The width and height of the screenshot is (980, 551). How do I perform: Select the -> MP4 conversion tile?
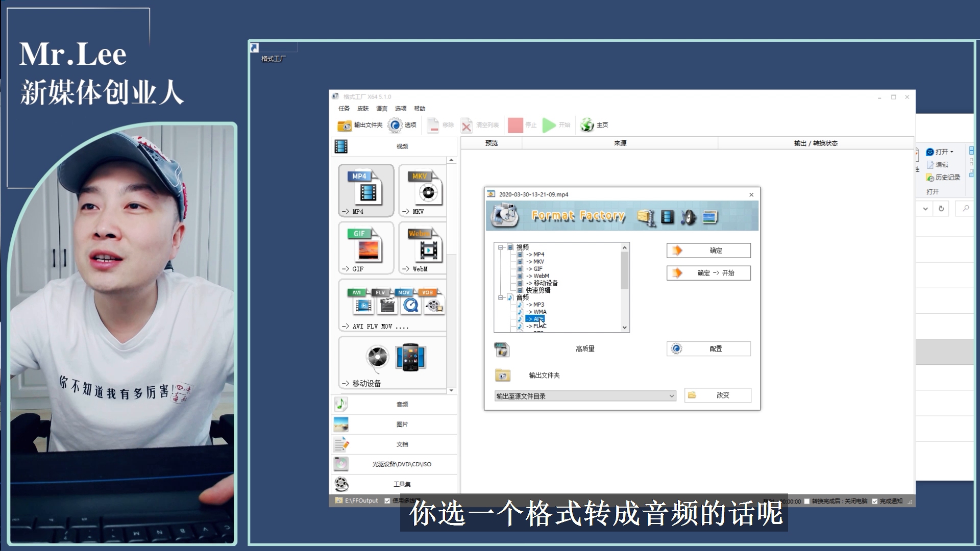(x=366, y=191)
